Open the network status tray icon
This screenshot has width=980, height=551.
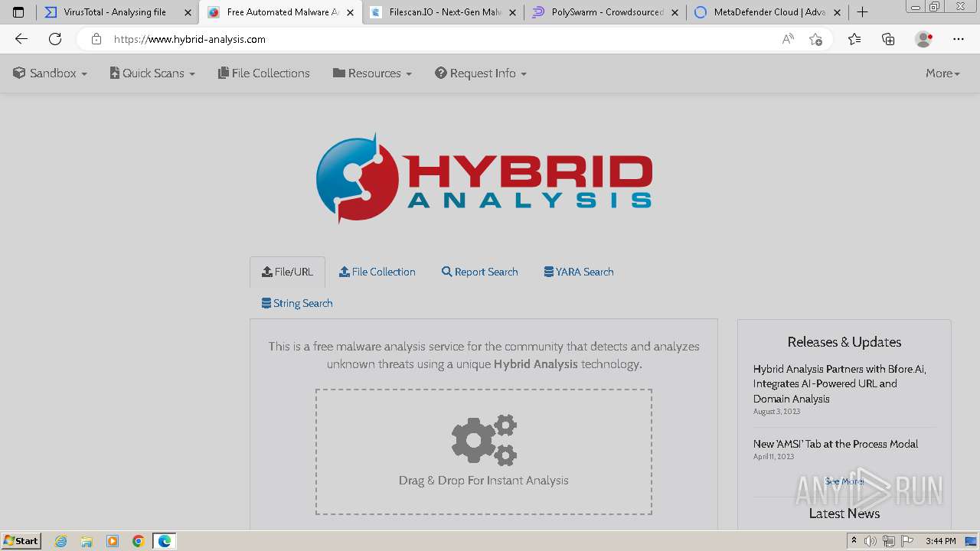pos(889,541)
